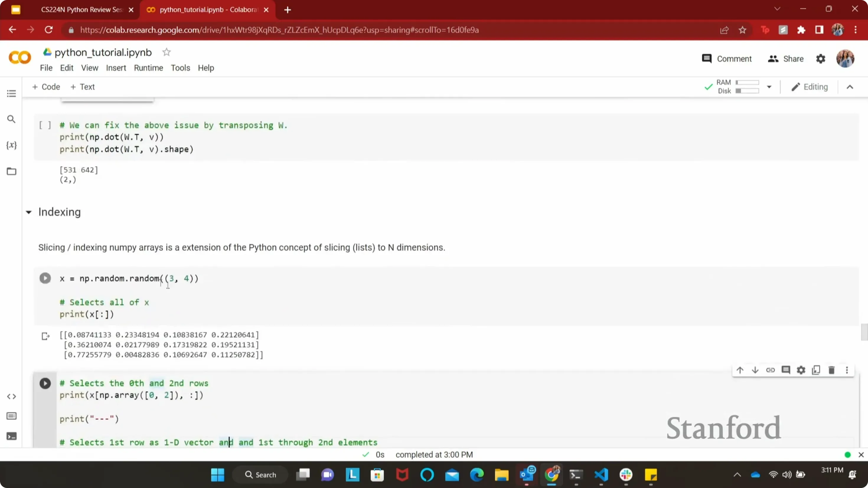Open the cell editor settings gear
The width and height of the screenshot is (868, 488).
point(801,370)
